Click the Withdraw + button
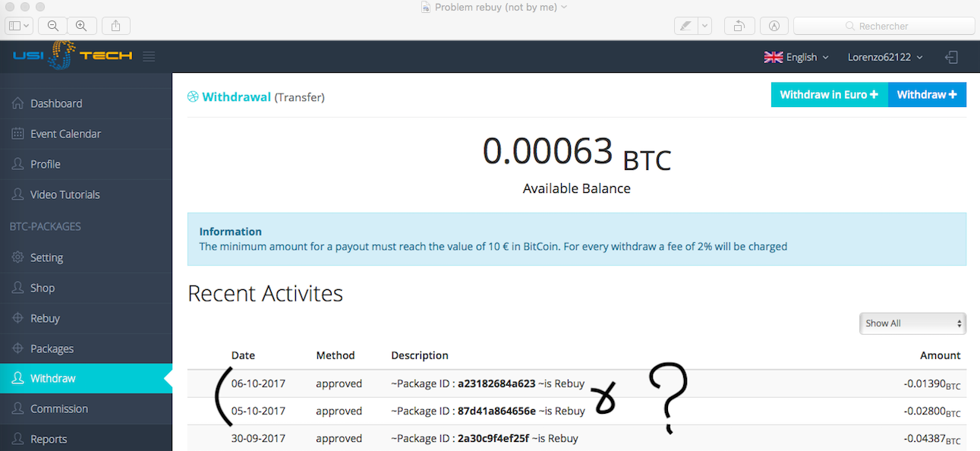This screenshot has width=980, height=451. click(927, 94)
